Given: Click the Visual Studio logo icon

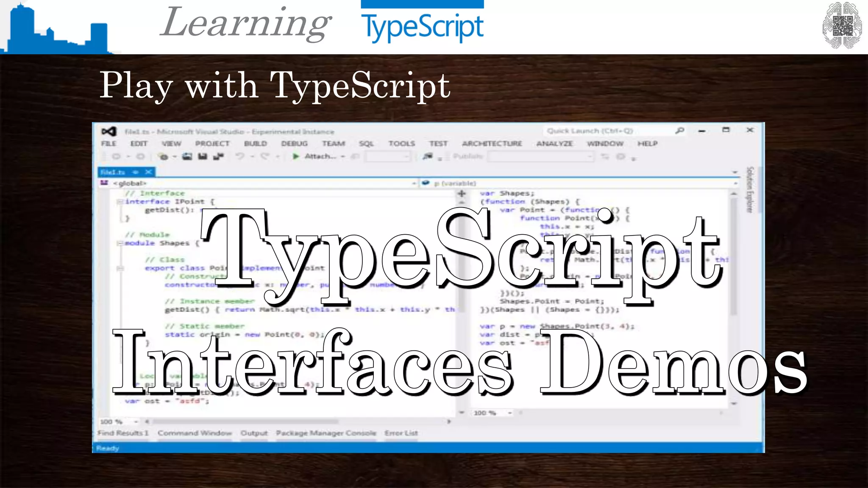Looking at the screenshot, I should (x=109, y=131).
